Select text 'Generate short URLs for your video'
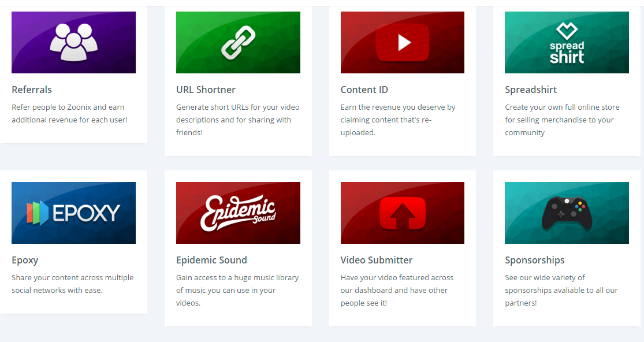The width and height of the screenshot is (644, 342). point(238,107)
